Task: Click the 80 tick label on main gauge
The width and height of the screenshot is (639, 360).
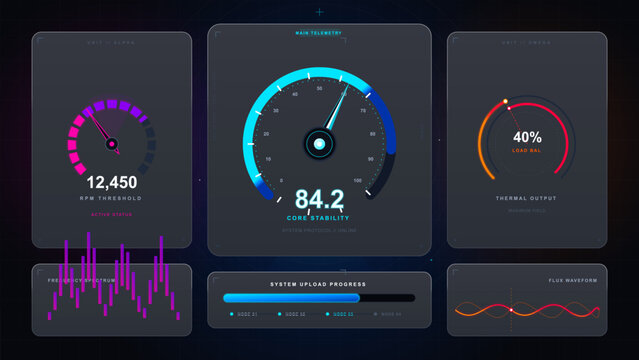Action: [x=372, y=134]
